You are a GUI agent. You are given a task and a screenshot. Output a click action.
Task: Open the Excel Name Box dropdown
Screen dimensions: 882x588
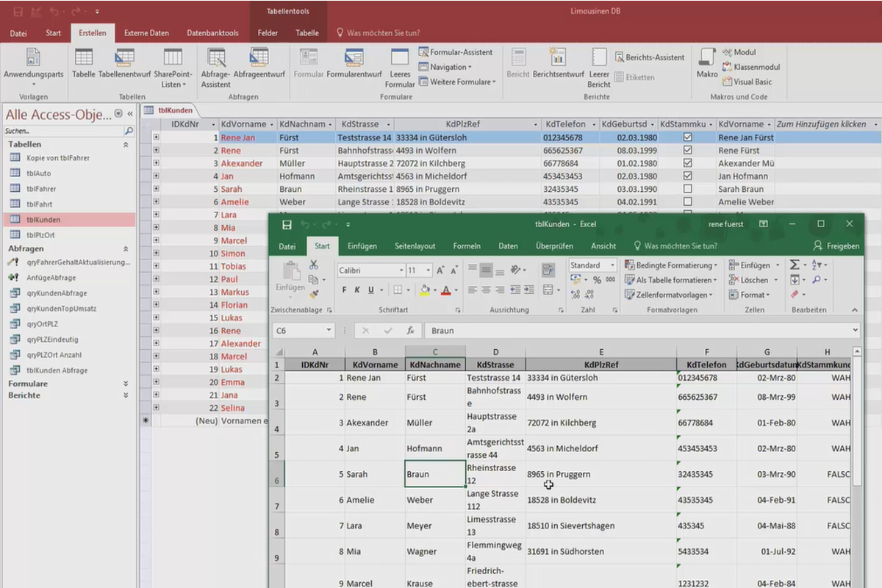pyautogui.click(x=329, y=331)
